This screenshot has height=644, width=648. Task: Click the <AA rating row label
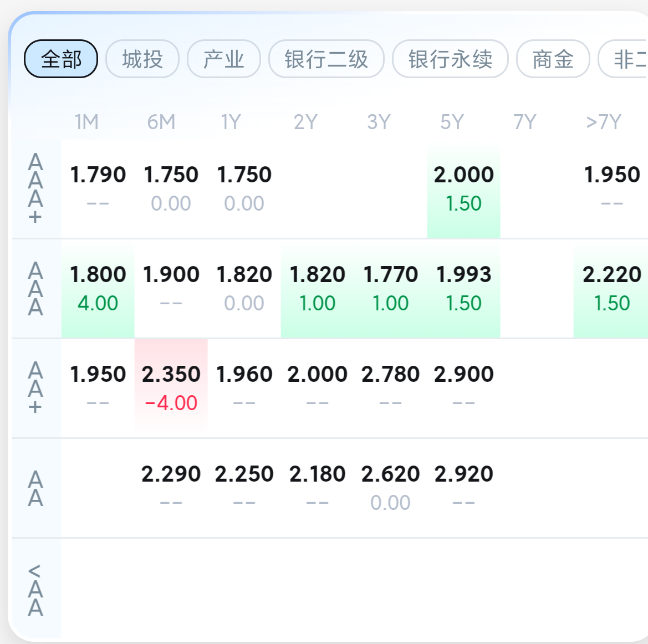click(x=35, y=587)
